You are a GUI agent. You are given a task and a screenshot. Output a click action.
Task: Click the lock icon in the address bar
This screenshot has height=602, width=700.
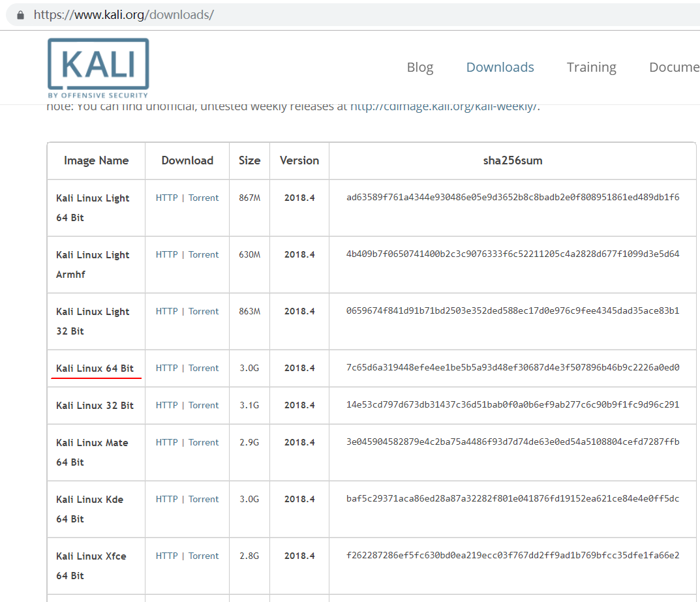[x=20, y=15]
